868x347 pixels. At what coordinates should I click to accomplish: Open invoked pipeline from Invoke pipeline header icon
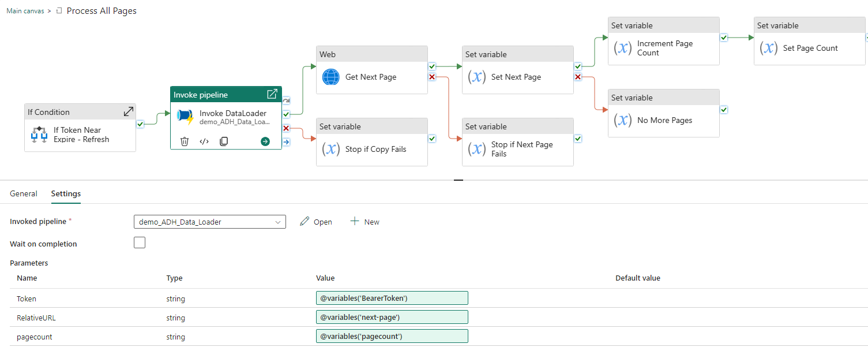pyautogui.click(x=272, y=94)
